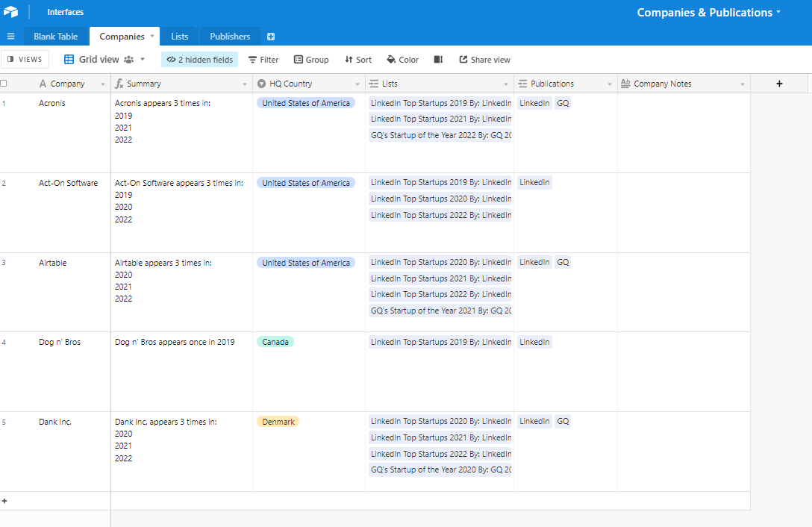Click the Publications lookup field icon

522,84
